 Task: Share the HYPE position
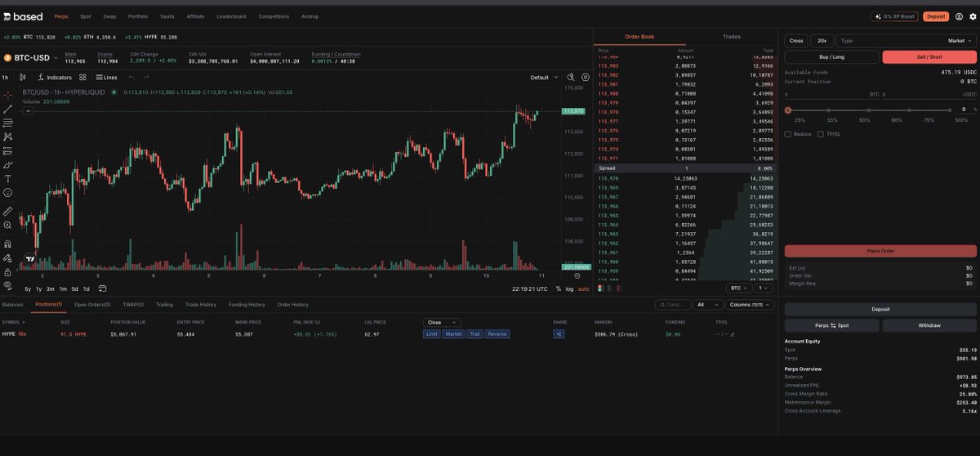pyautogui.click(x=559, y=333)
